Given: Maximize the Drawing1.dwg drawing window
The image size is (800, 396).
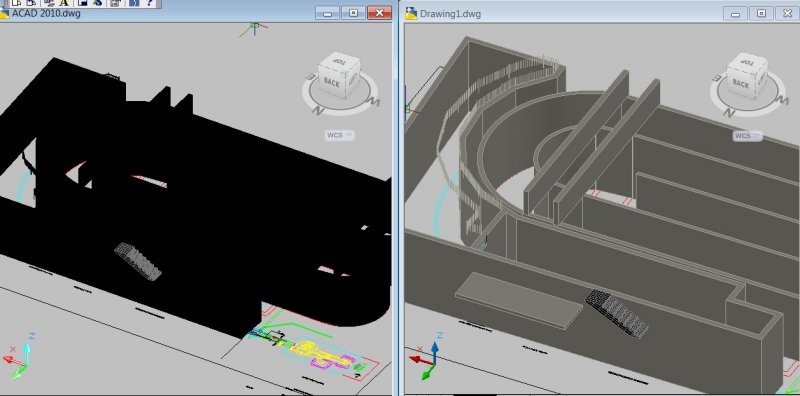Looking at the screenshot, I should tap(761, 13).
